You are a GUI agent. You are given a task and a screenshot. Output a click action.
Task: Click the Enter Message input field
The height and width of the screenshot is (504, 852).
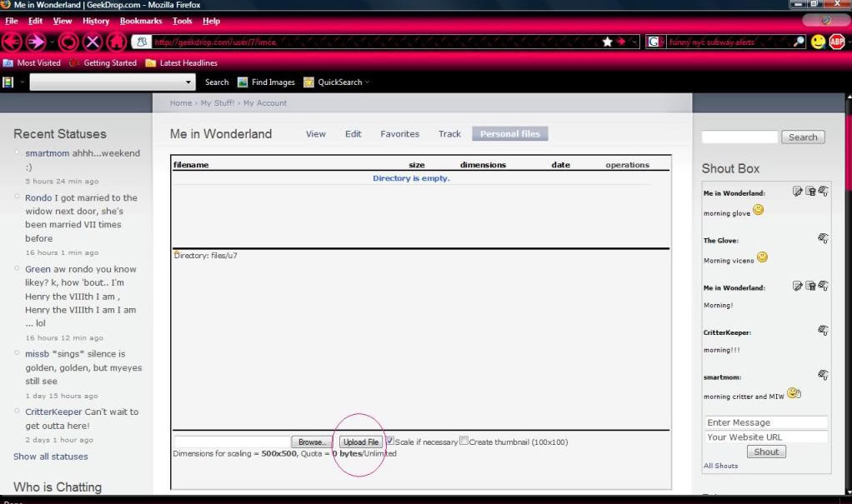click(x=765, y=422)
